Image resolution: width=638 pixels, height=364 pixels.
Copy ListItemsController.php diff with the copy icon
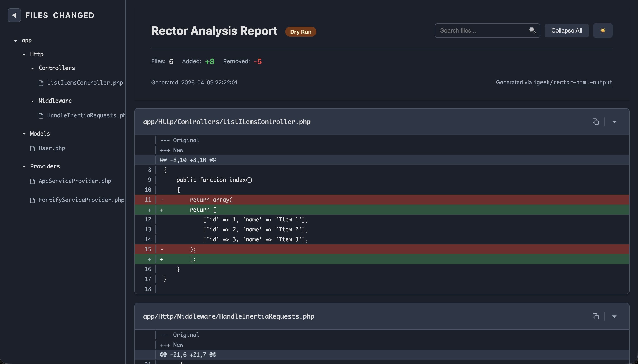(x=596, y=122)
